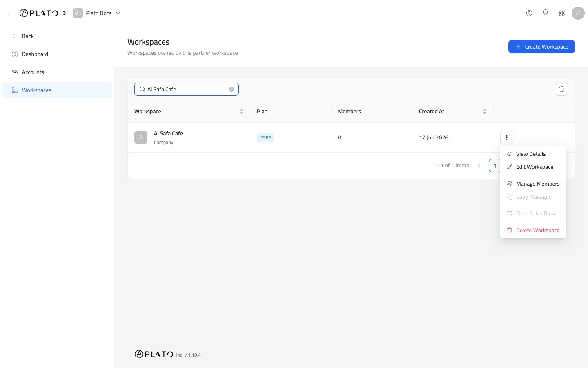Click the 17 Jun 2026 created date
This screenshot has height=368, width=588.
(x=434, y=137)
